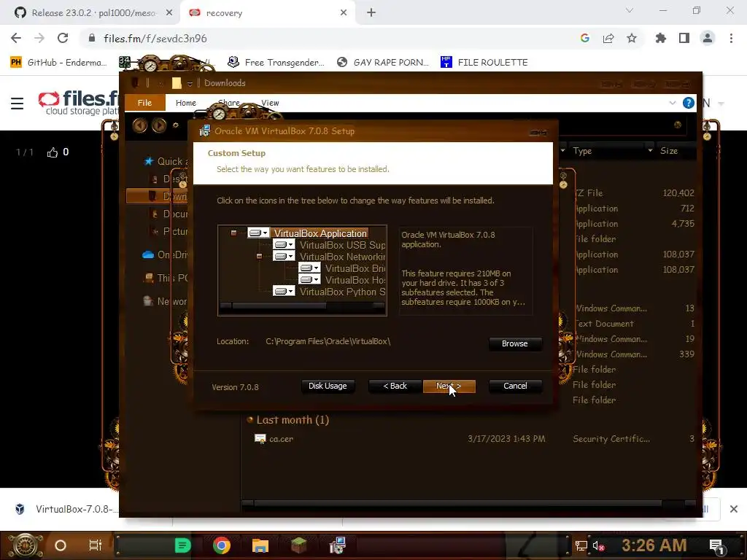Open the View ribbon tab in Explorer

pyautogui.click(x=270, y=103)
